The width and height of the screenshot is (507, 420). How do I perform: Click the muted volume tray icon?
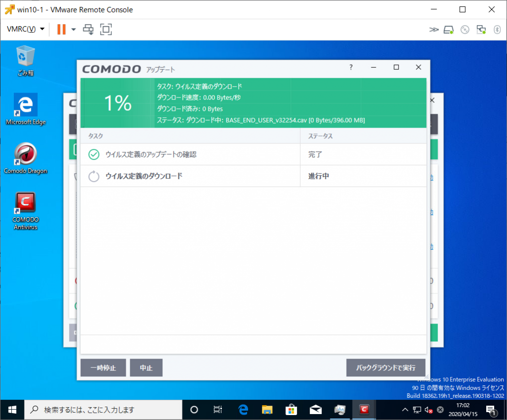[429, 410]
